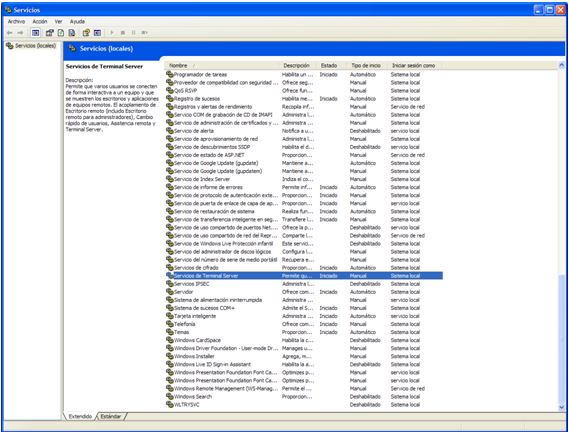Click the Servicios (locales) header icon
This screenshot has height=432, width=569.
[72, 48]
